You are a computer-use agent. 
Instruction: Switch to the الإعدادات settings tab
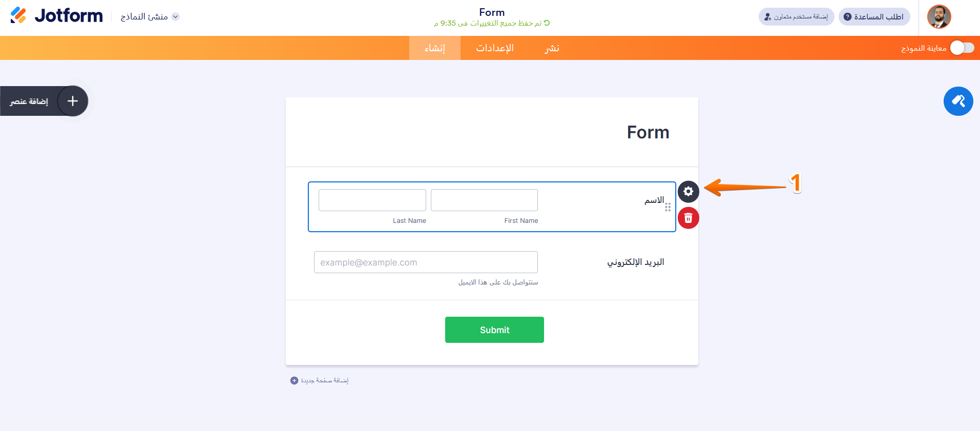tap(494, 48)
